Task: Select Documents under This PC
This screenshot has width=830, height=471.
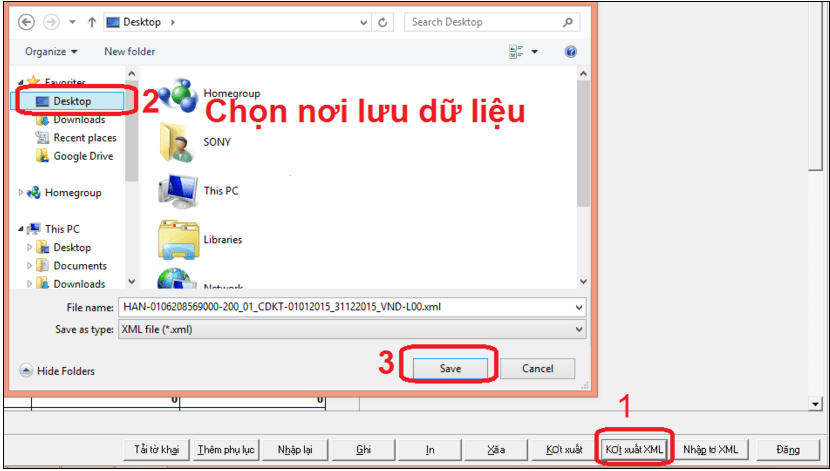Action: (x=80, y=266)
